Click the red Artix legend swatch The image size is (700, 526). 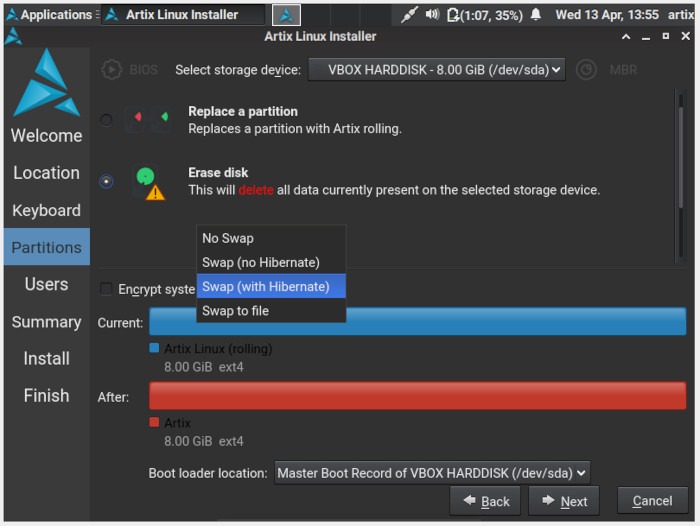point(154,422)
